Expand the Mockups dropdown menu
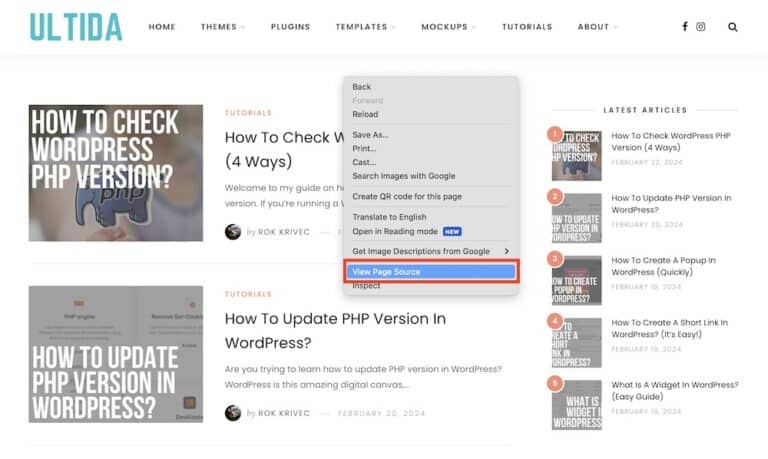 tap(448, 27)
